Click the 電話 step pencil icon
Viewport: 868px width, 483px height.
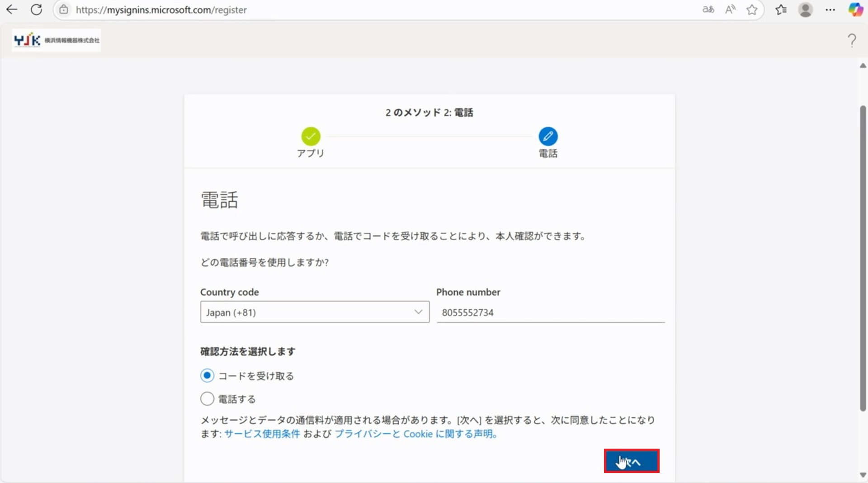pyautogui.click(x=548, y=136)
